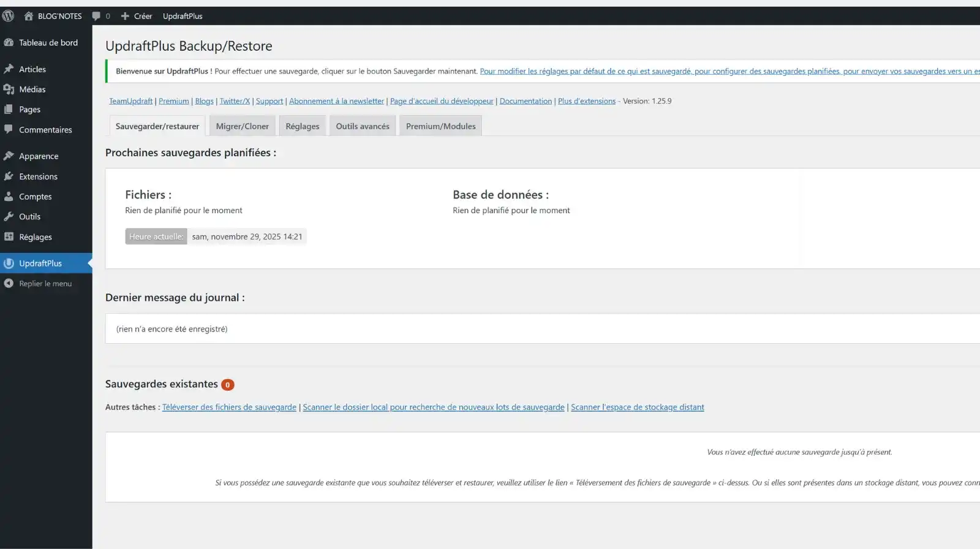Click Scanner l'espace de stockage distant link
This screenshot has height=549, width=980.
(637, 407)
